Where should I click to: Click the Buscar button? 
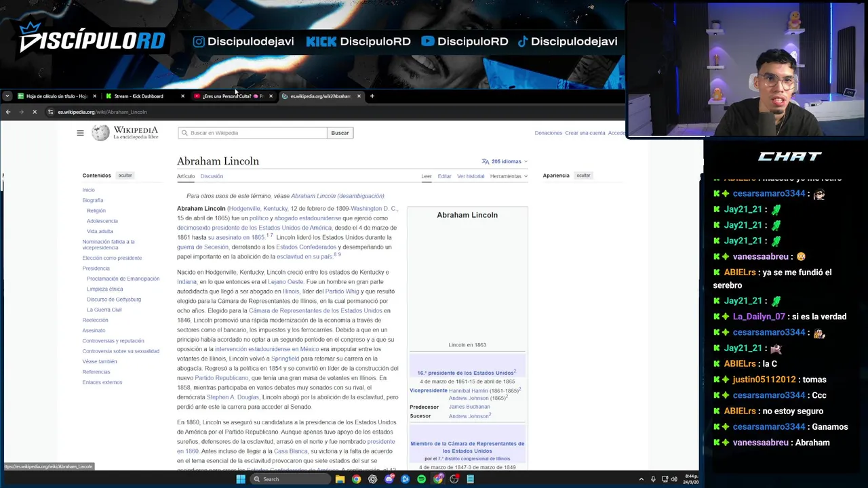pos(340,133)
